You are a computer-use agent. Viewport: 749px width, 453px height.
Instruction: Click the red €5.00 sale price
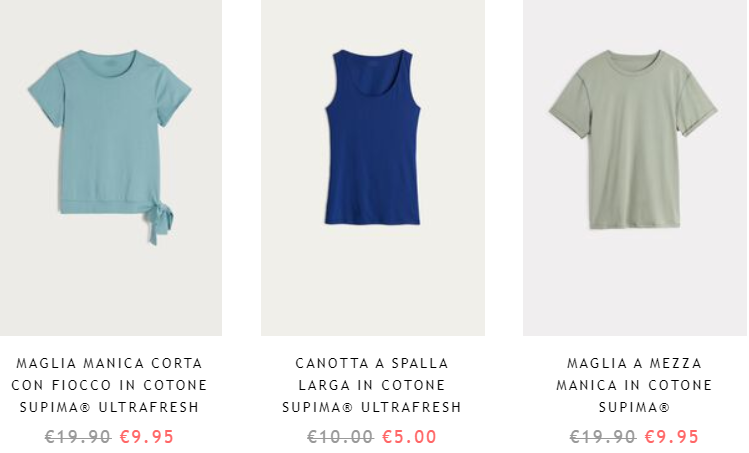410,437
